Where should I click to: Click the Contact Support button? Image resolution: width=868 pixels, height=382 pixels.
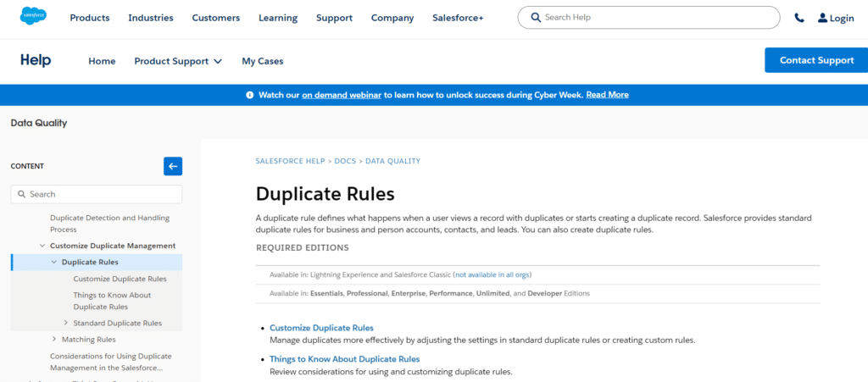tap(816, 60)
